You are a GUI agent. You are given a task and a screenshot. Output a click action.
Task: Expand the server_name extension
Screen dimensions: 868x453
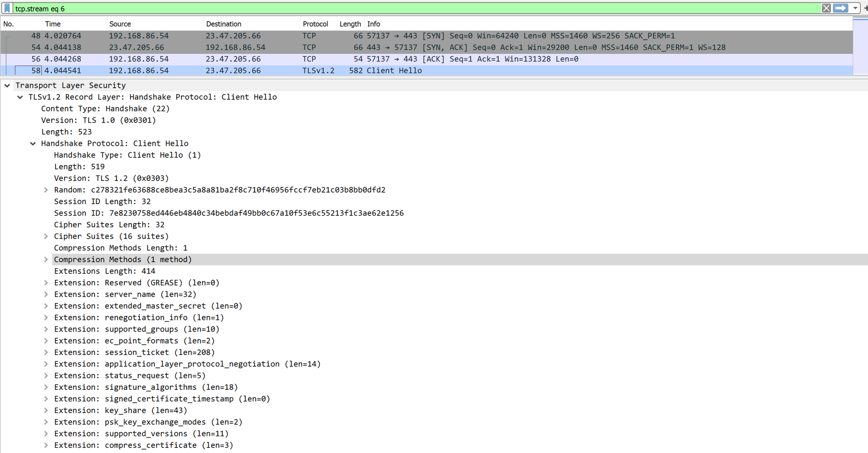pyautogui.click(x=46, y=294)
